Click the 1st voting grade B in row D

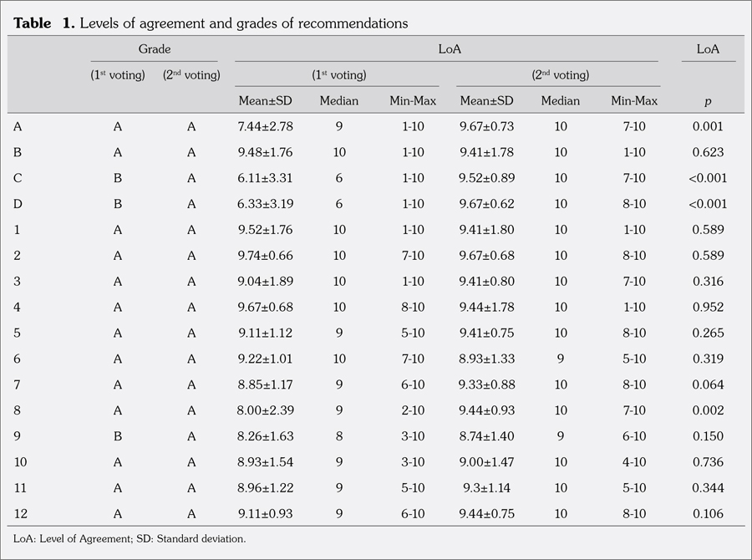(x=118, y=204)
